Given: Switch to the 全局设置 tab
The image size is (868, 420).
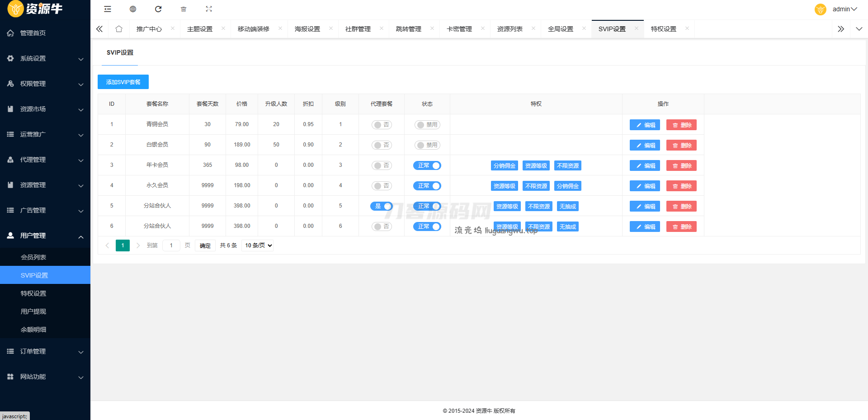Looking at the screenshot, I should point(560,29).
